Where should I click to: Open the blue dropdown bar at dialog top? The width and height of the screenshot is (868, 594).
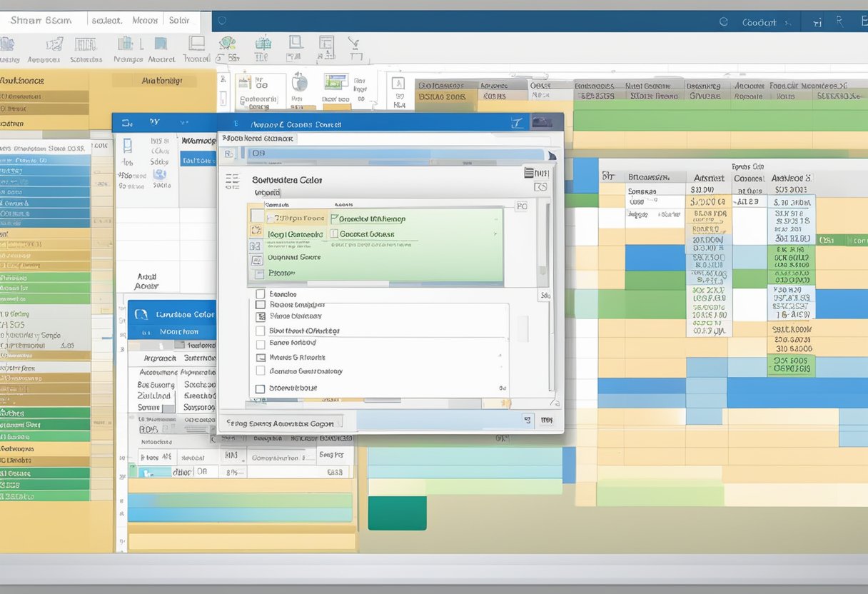(x=393, y=153)
